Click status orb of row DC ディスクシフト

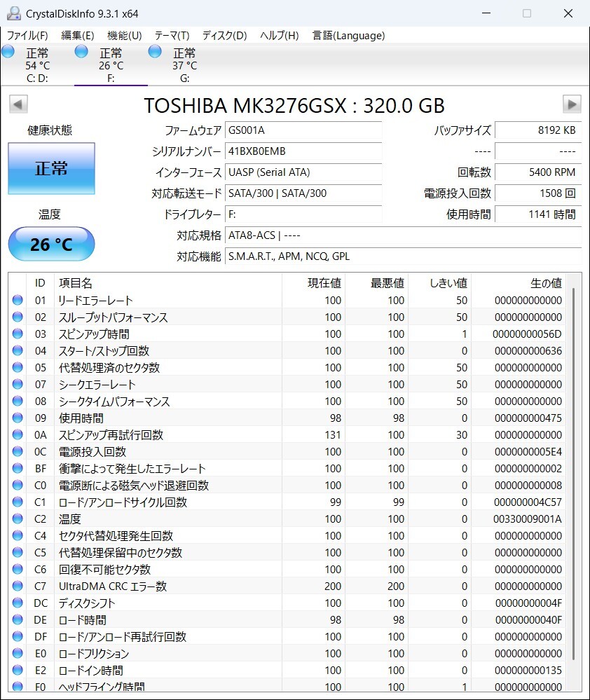(18, 603)
